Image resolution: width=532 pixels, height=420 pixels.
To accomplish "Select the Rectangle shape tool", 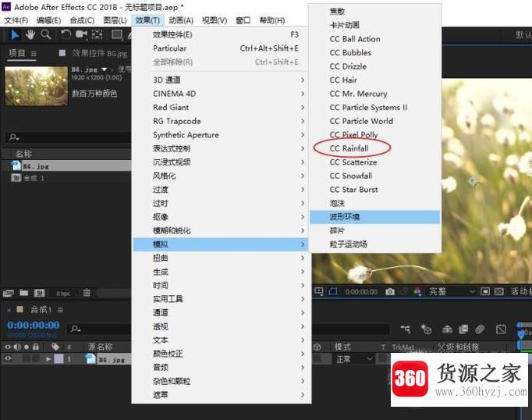I will click(117, 35).
